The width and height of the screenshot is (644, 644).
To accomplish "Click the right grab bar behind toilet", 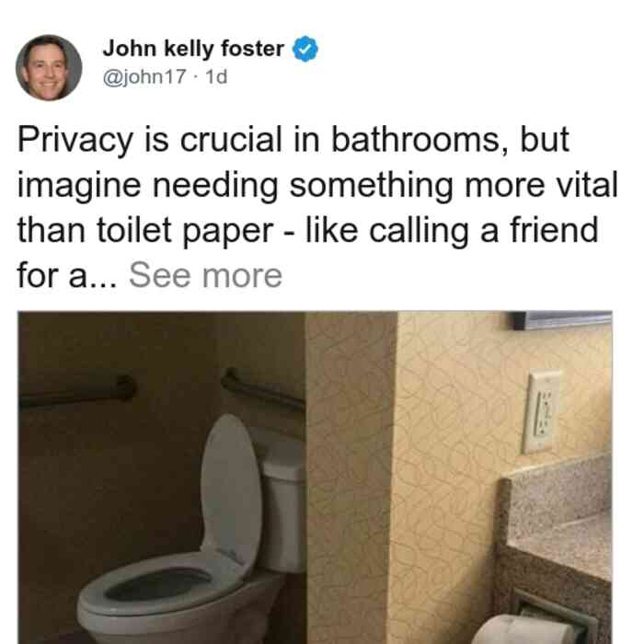I will 263,390.
